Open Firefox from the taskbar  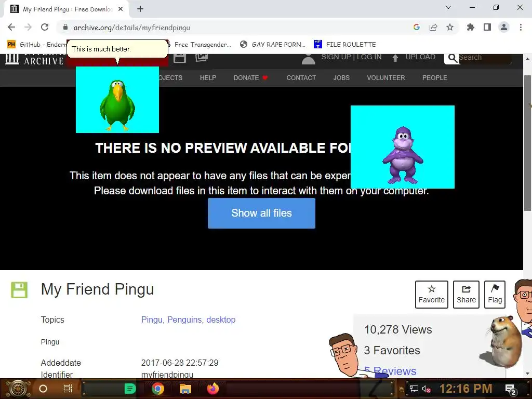pyautogui.click(x=213, y=389)
